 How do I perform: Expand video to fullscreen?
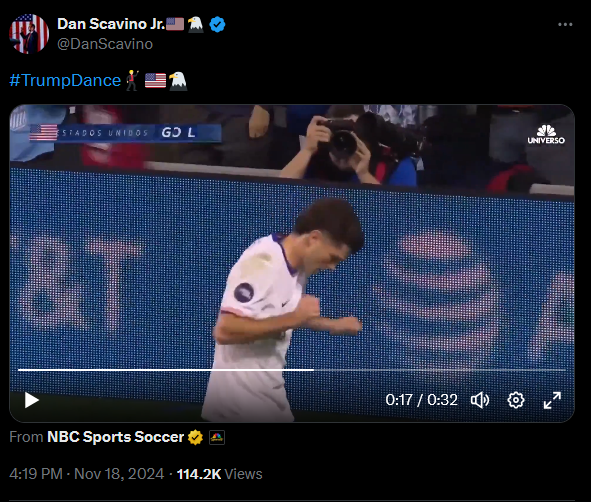tap(552, 400)
